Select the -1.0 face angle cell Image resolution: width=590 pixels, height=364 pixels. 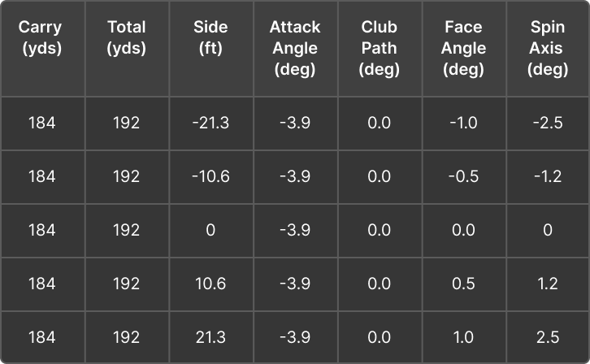pyautogui.click(x=463, y=123)
